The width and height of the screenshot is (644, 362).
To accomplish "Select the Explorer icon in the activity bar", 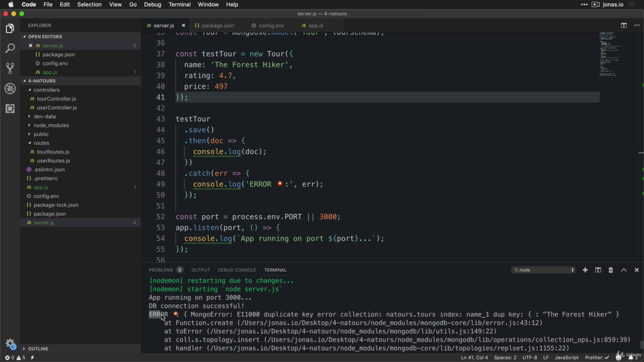I will (x=10, y=29).
